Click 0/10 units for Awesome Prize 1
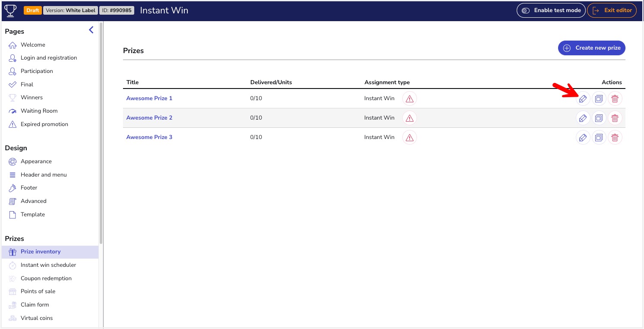 256,98
